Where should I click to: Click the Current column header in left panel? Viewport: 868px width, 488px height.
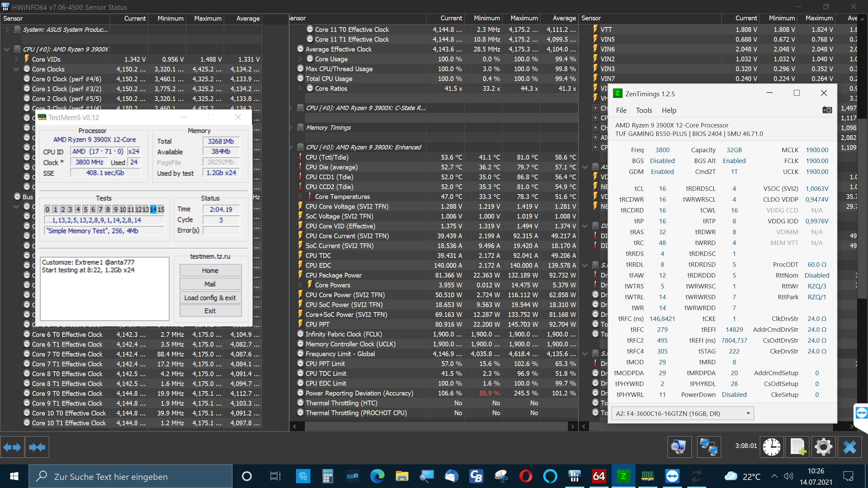point(129,19)
